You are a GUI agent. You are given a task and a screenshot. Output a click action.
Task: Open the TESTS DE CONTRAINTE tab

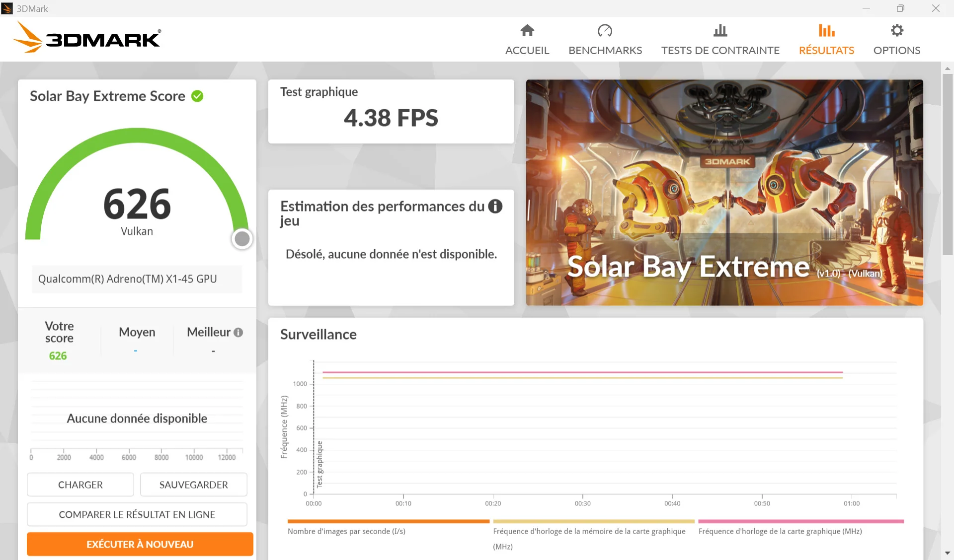720,50
